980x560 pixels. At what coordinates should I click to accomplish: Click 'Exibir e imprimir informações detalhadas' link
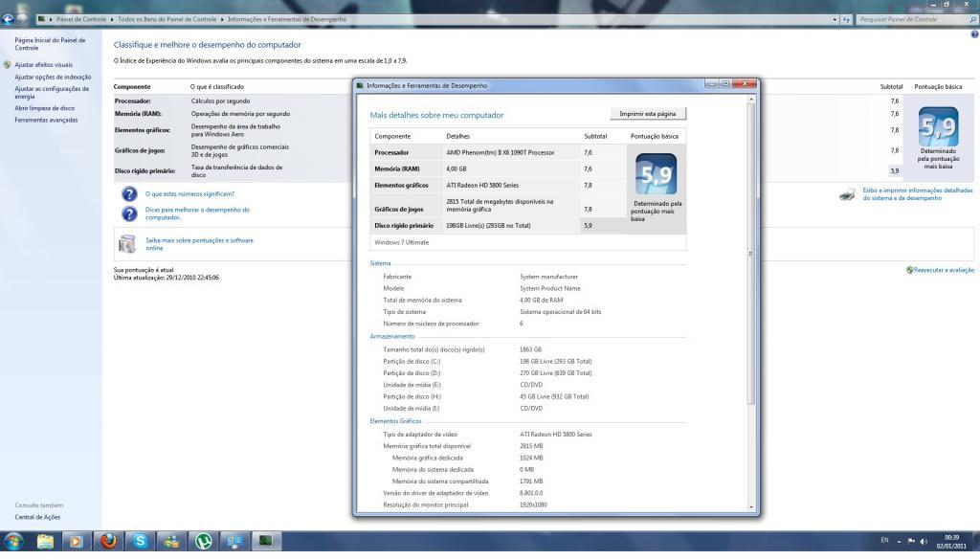(x=918, y=193)
